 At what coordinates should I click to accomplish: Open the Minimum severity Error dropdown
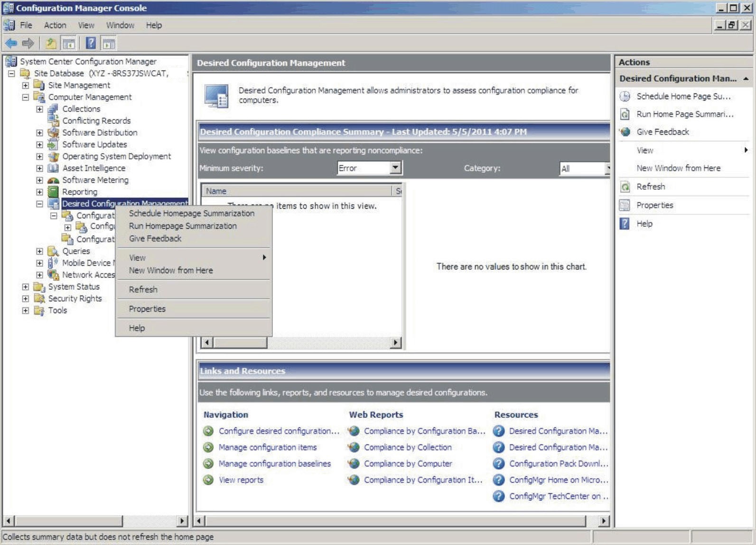(396, 168)
